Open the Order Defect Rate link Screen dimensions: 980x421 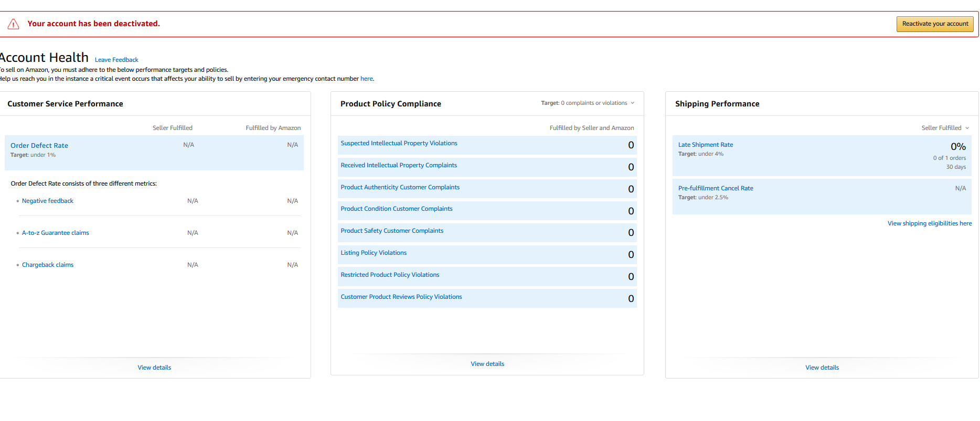39,146
